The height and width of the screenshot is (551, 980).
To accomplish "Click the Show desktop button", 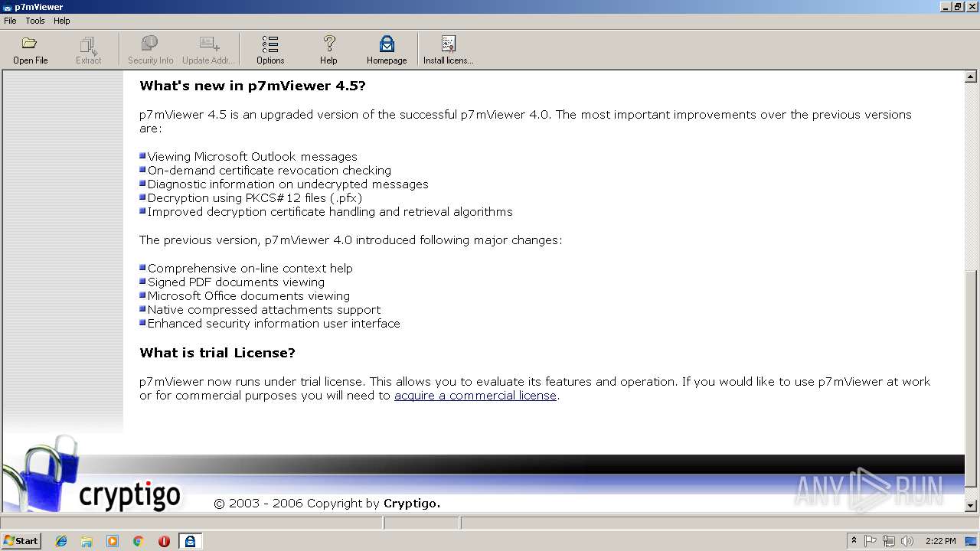I will click(972, 541).
